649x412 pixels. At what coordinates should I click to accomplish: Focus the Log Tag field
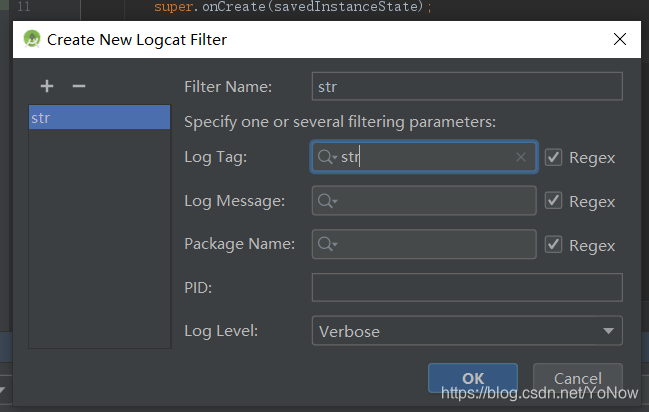pyautogui.click(x=424, y=157)
